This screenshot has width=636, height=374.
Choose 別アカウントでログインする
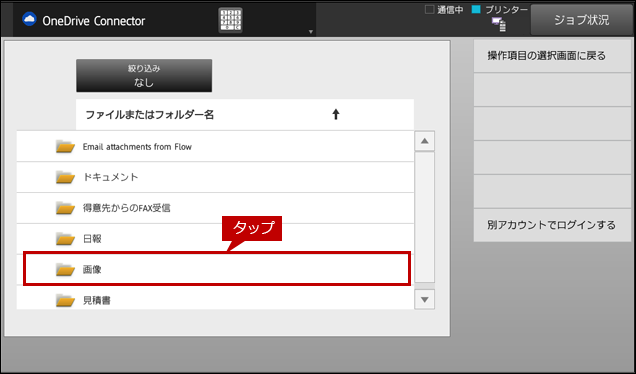pyautogui.click(x=552, y=225)
